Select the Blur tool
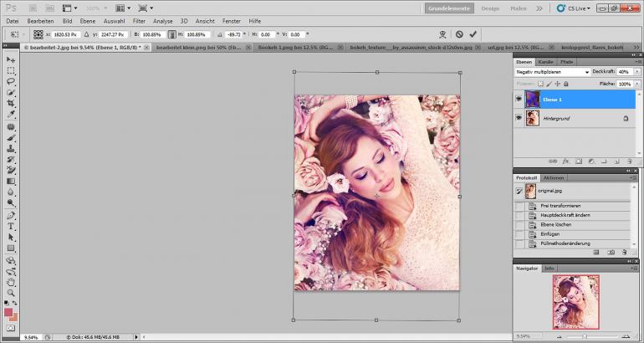The width and height of the screenshot is (644, 343). 11,192
